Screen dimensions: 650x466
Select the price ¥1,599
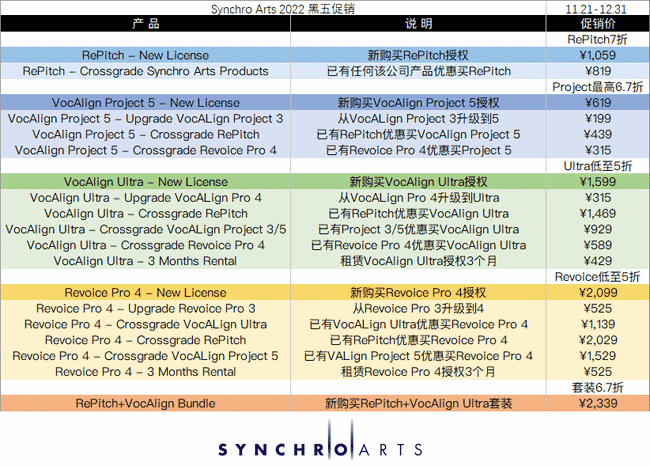tap(597, 182)
